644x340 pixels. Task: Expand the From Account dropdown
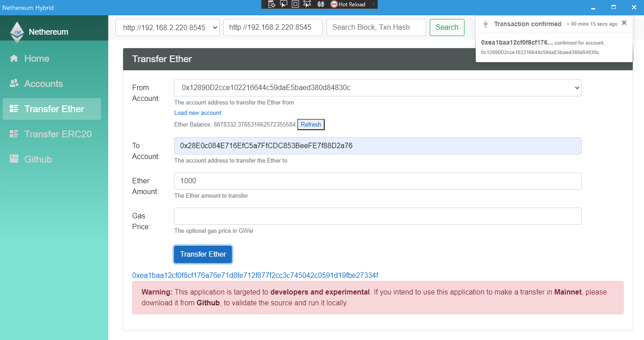[x=378, y=88]
